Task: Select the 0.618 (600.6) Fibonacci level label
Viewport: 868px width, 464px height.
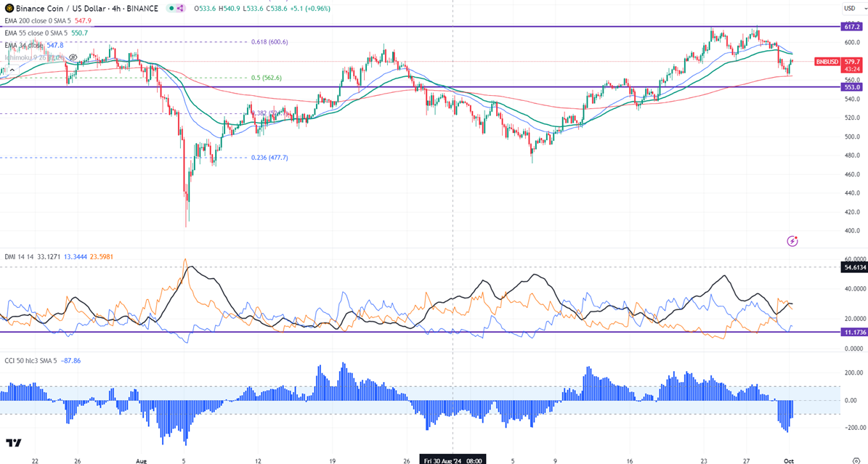Action: (269, 42)
